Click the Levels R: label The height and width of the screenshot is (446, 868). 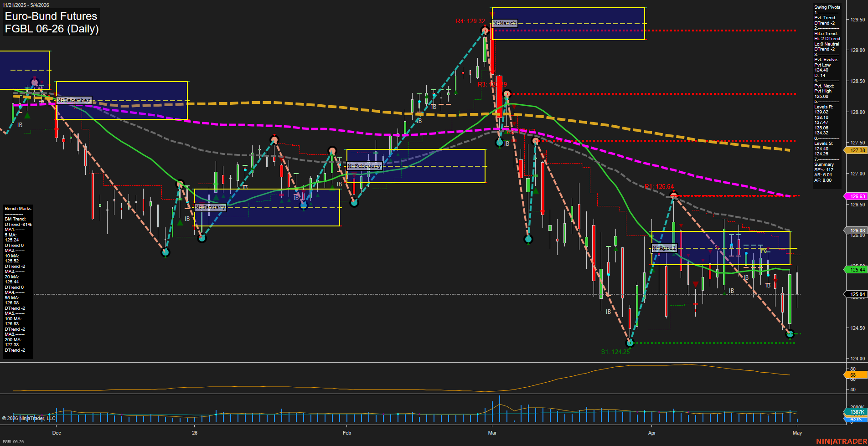pyautogui.click(x=824, y=107)
